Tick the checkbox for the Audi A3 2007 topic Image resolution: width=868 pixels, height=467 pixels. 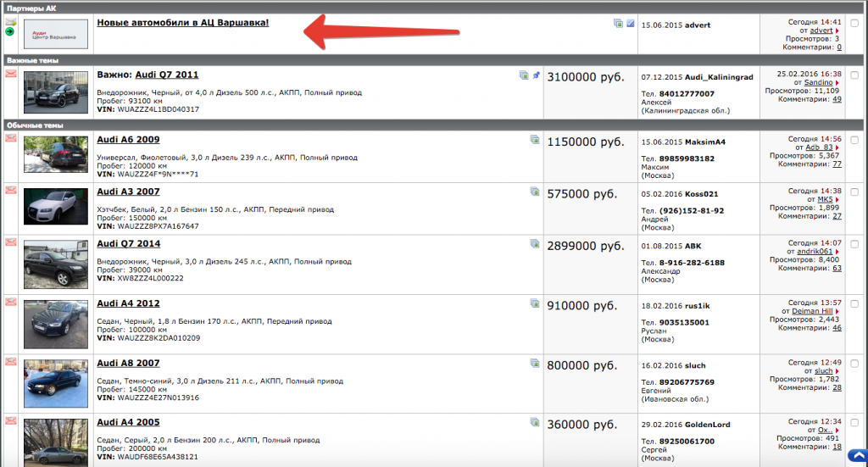854,192
